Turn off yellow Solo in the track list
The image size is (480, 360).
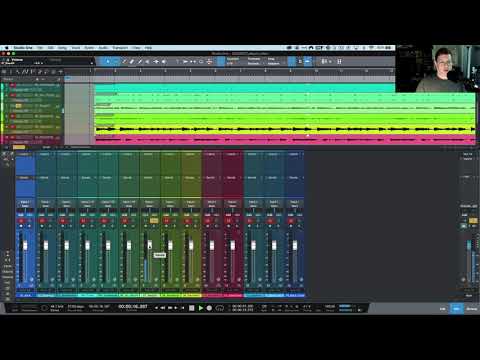point(18,106)
